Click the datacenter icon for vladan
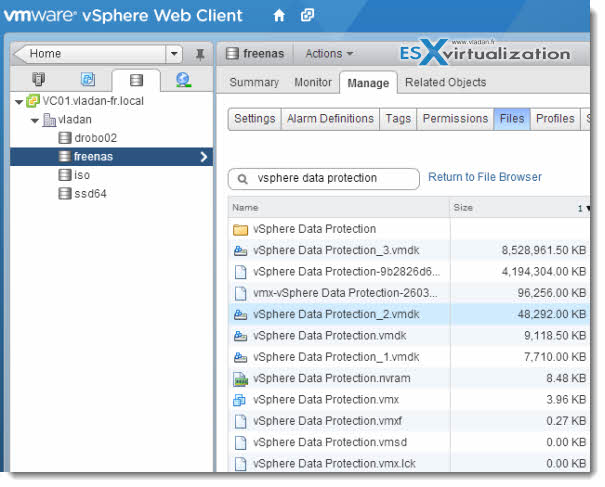605x487 pixels. click(49, 120)
